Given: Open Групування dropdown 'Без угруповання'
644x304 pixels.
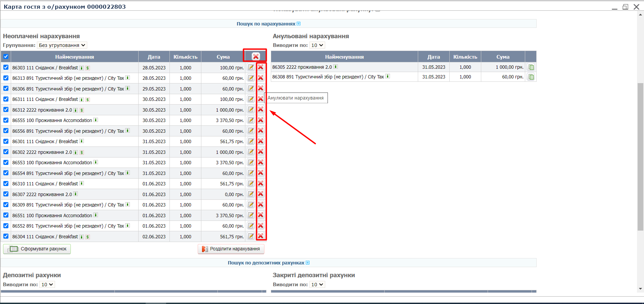Looking at the screenshot, I should click(62, 45).
